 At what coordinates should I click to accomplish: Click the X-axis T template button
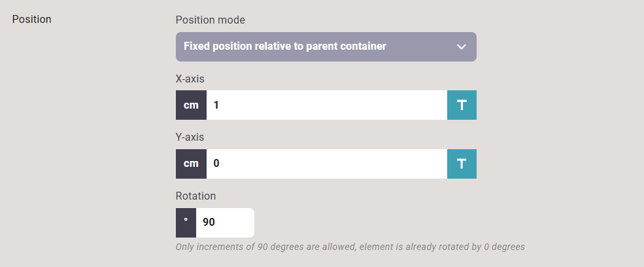point(462,105)
